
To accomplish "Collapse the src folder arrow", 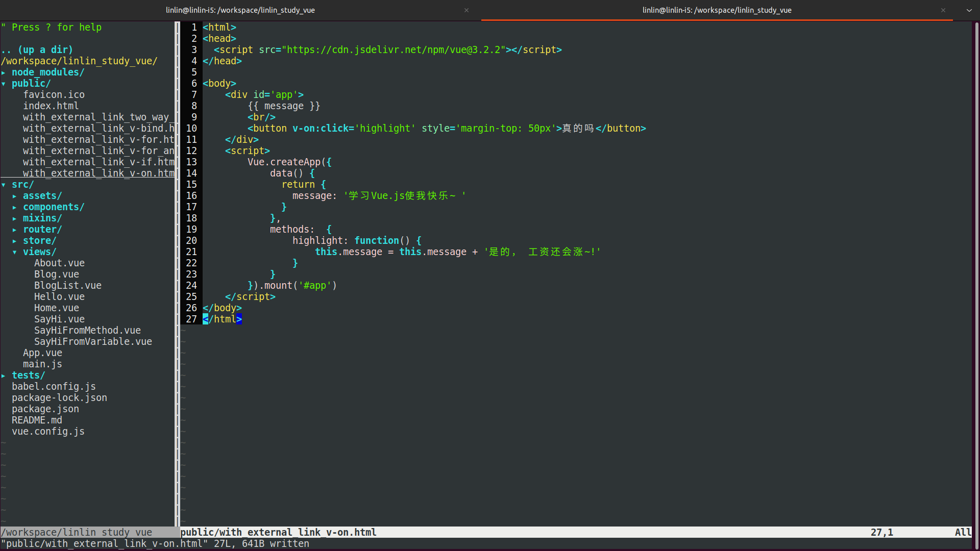I will [4, 185].
